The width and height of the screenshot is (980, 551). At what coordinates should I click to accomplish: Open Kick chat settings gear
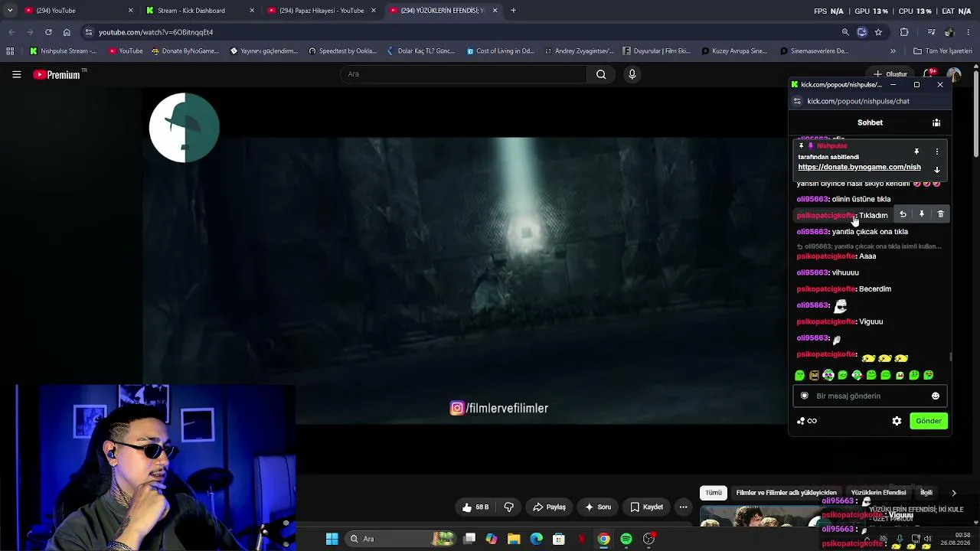(897, 421)
